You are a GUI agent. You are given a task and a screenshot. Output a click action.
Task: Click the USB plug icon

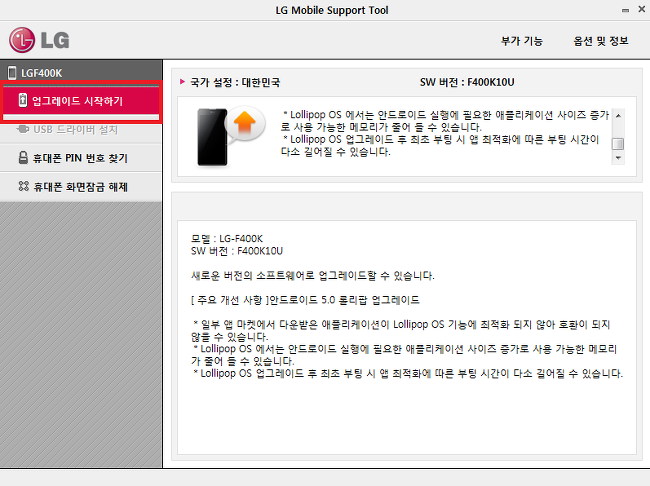[23, 129]
